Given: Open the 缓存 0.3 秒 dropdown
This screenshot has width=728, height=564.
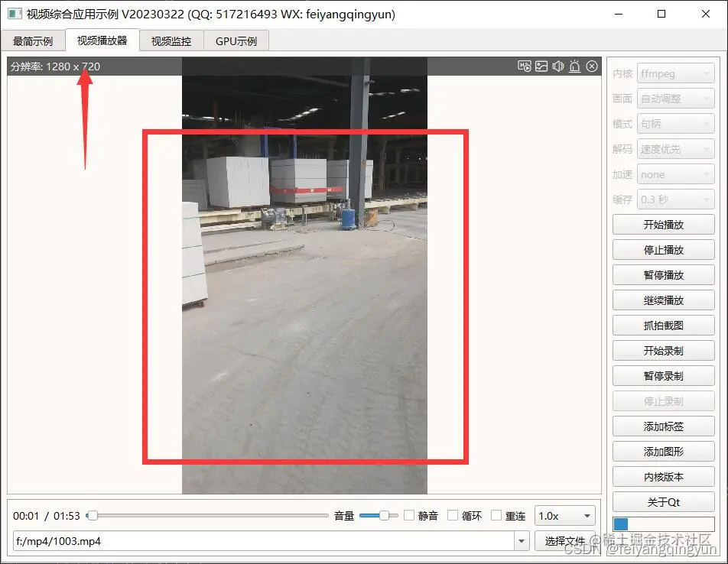Looking at the screenshot, I should coord(675,199).
